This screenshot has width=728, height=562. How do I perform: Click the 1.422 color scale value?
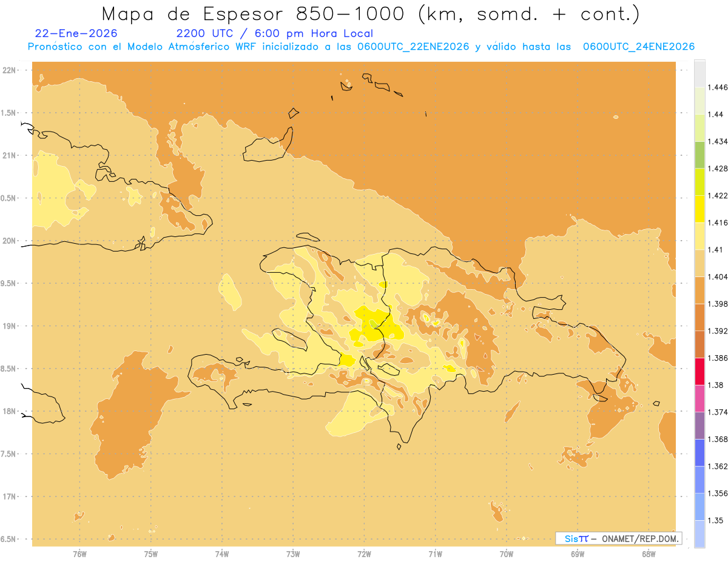[719, 195]
